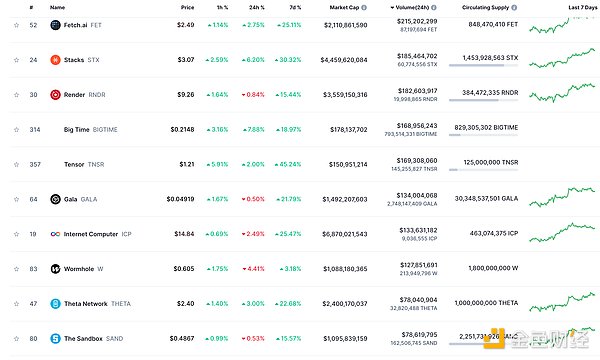This screenshot has height=360, width=600.
Task: Sort by the Name column header
Action: click(57, 7)
